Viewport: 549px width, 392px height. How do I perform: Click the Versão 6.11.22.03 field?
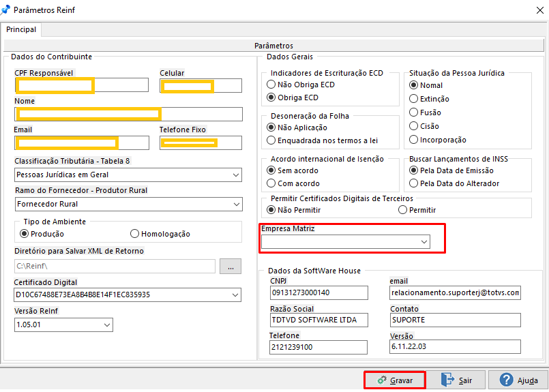point(455,346)
